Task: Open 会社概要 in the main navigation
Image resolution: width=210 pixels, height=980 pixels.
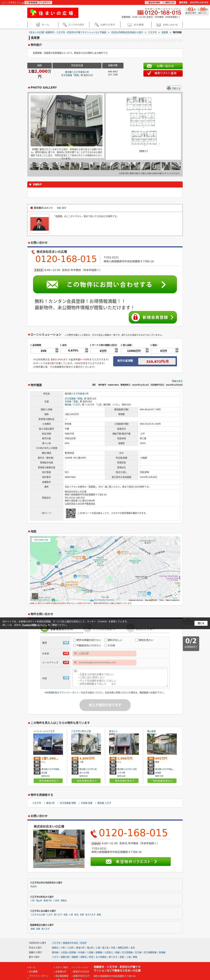Action: point(136,25)
